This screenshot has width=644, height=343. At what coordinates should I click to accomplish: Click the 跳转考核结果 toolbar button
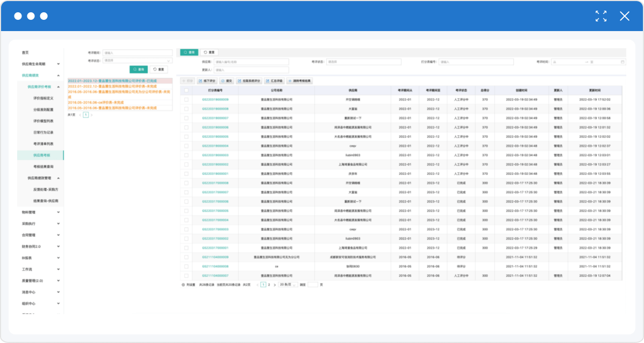pos(300,81)
